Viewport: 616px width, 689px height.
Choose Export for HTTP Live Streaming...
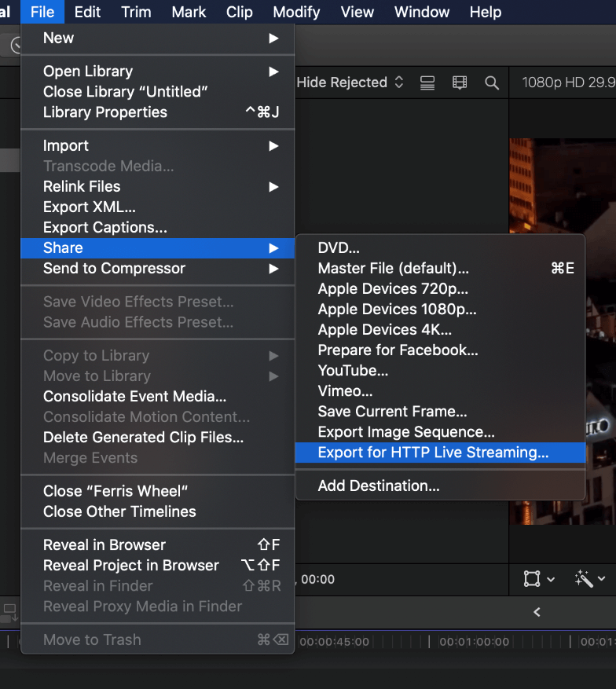point(440,453)
